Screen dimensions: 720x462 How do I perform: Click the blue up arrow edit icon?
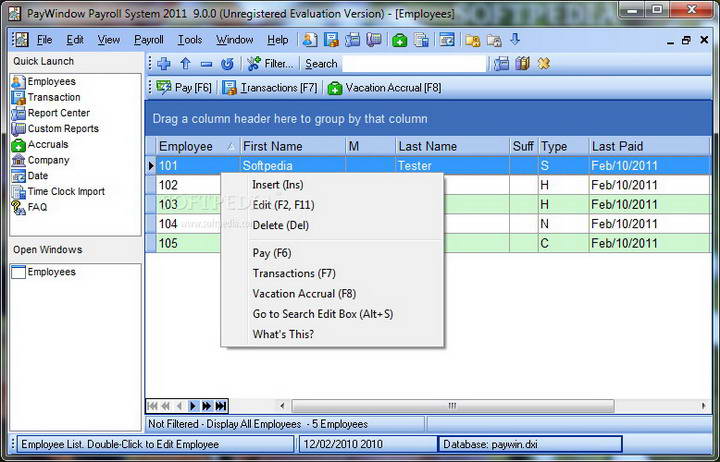pyautogui.click(x=186, y=63)
